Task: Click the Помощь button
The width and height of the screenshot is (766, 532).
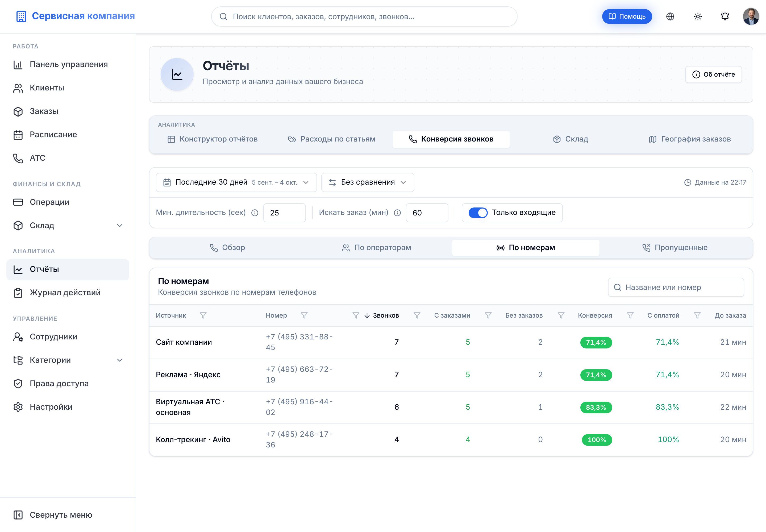Action: pos(627,16)
